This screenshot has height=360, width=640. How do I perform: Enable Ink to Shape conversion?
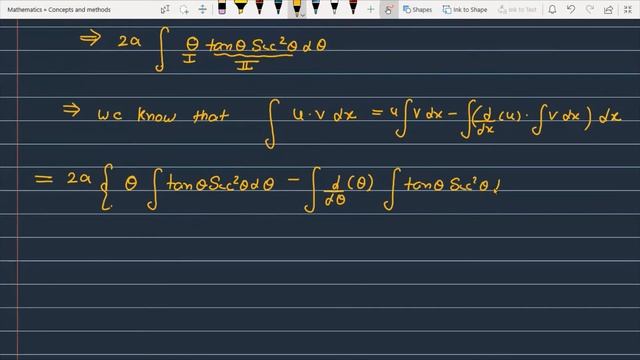click(x=465, y=9)
